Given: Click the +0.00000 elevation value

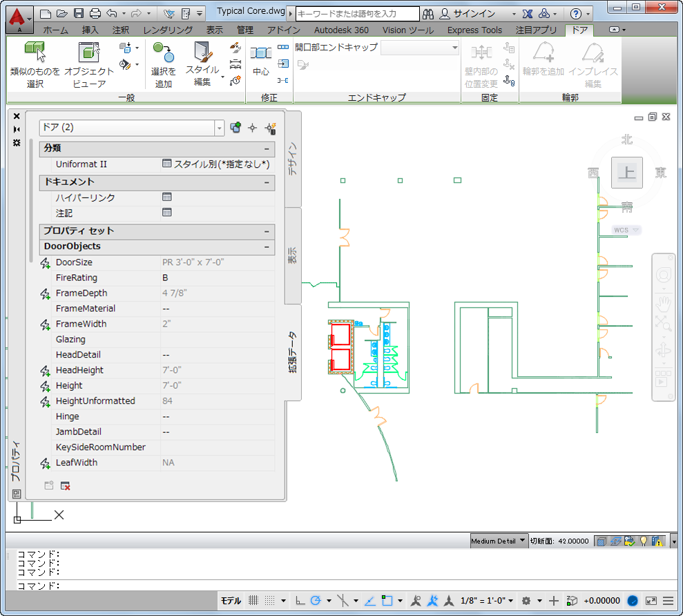Looking at the screenshot, I should point(602,601).
